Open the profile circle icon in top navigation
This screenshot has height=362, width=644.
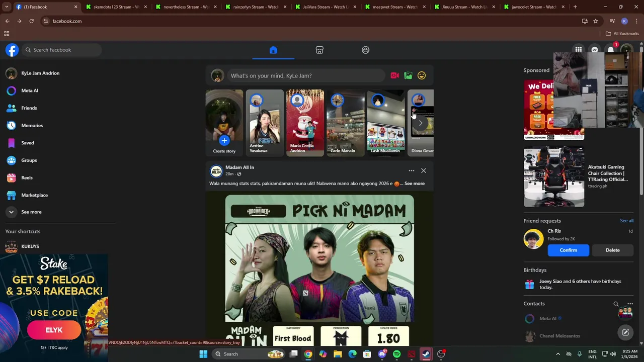coord(366,50)
